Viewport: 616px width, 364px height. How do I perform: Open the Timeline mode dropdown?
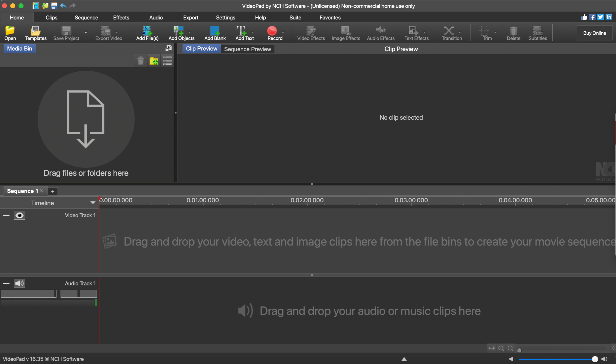93,203
